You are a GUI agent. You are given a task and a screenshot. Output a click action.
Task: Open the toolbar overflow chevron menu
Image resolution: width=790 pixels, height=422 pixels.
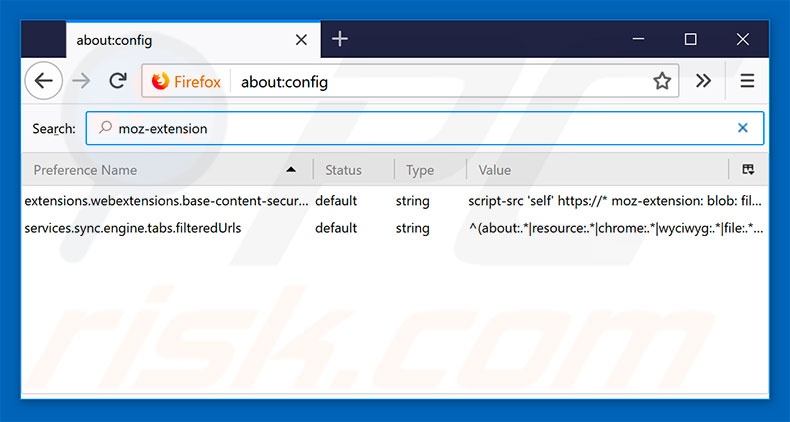point(703,81)
